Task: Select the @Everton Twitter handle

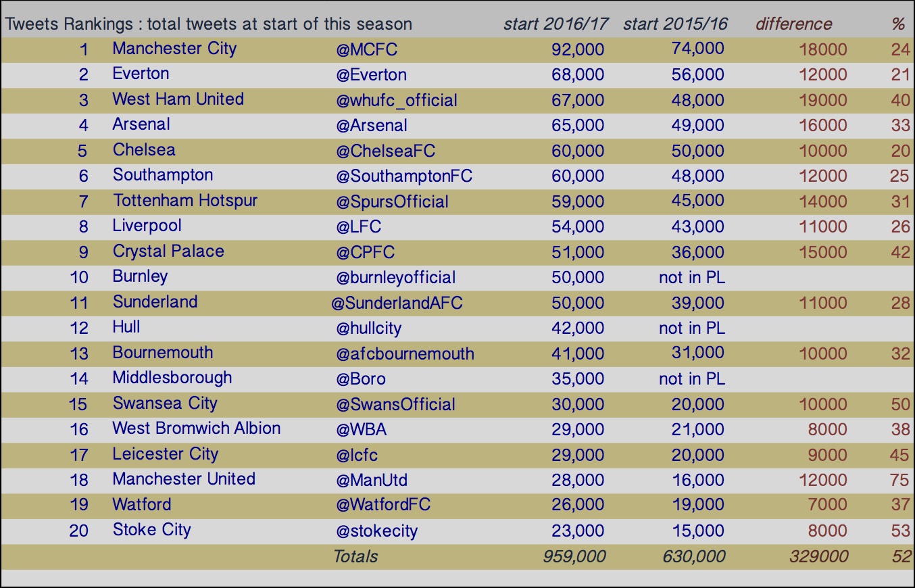Action: click(371, 74)
